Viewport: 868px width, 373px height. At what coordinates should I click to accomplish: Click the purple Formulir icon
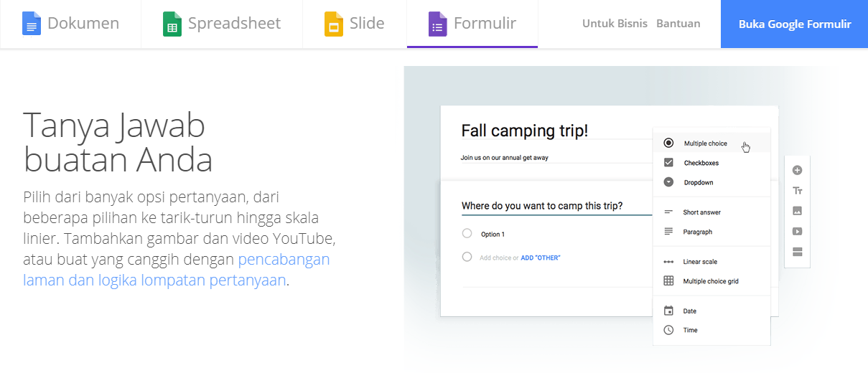(438, 24)
